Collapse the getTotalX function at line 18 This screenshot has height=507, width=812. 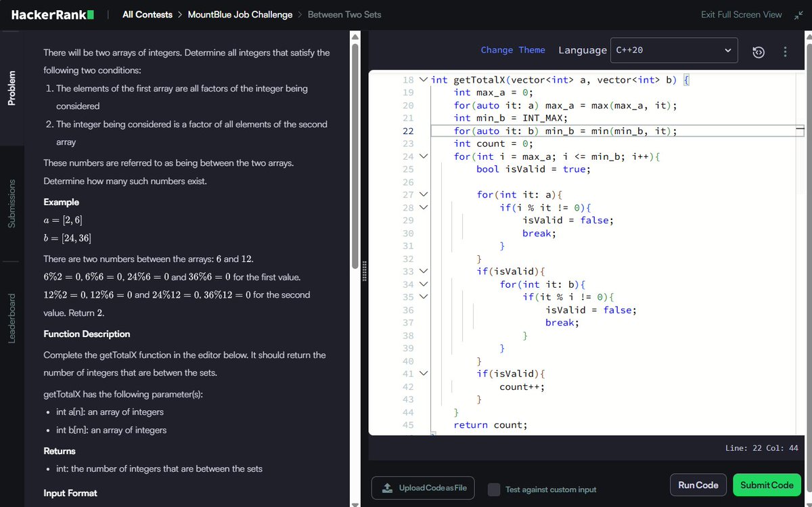(x=424, y=79)
